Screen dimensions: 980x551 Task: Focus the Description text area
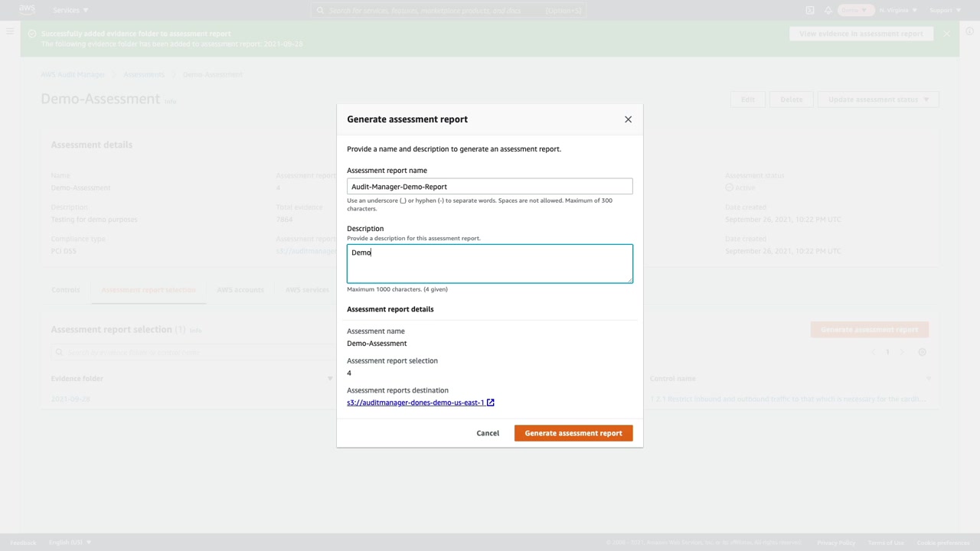click(x=489, y=264)
